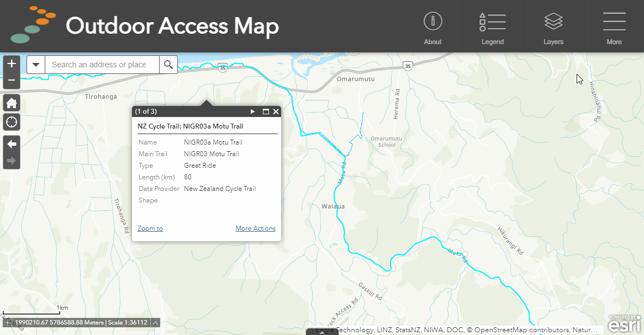Viewport: 644px width, 335px height.
Task: Show next feature in the popup
Action: [x=252, y=111]
